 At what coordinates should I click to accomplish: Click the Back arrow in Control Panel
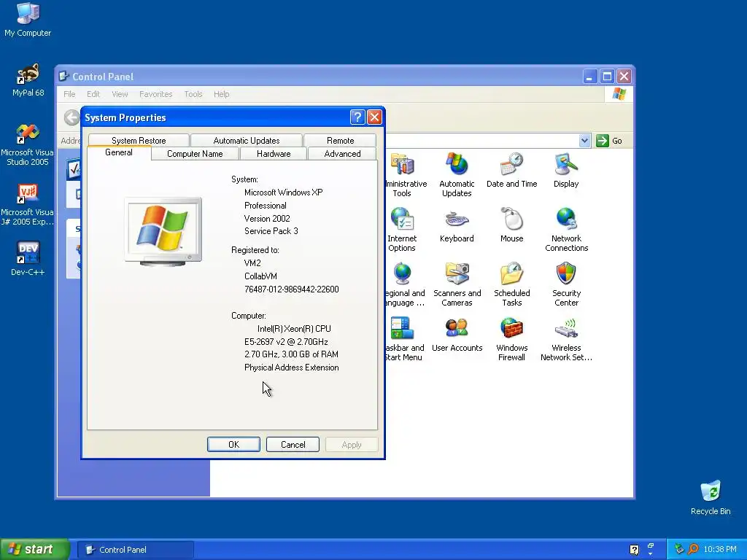71,117
